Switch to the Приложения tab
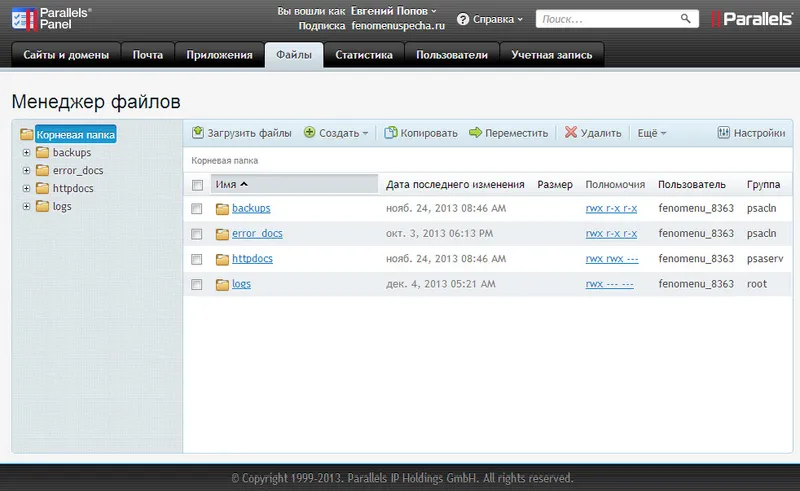 (x=219, y=55)
